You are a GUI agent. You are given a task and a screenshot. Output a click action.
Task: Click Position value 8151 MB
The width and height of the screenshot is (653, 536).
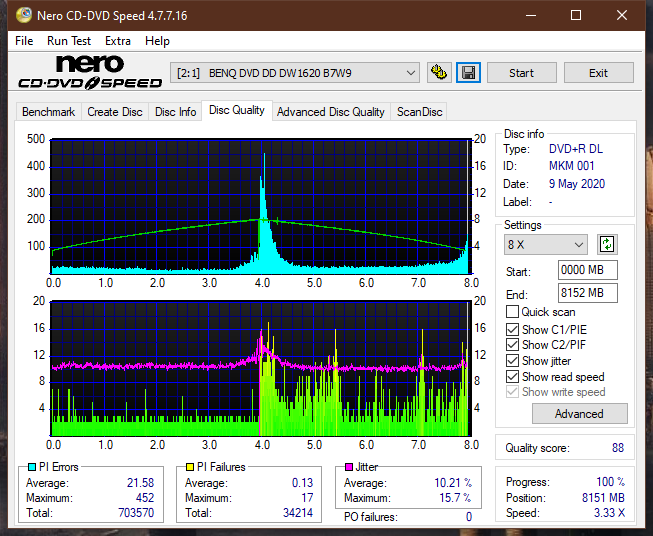pos(603,498)
